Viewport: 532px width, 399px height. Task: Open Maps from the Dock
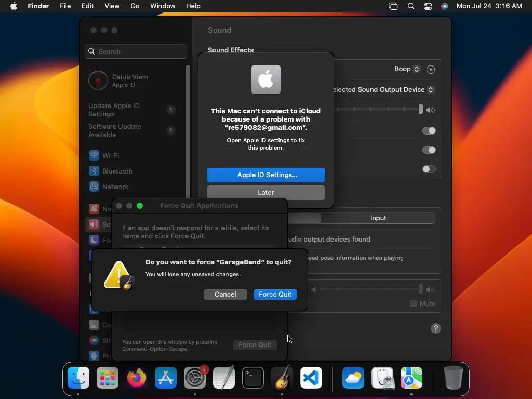pyautogui.click(x=411, y=378)
